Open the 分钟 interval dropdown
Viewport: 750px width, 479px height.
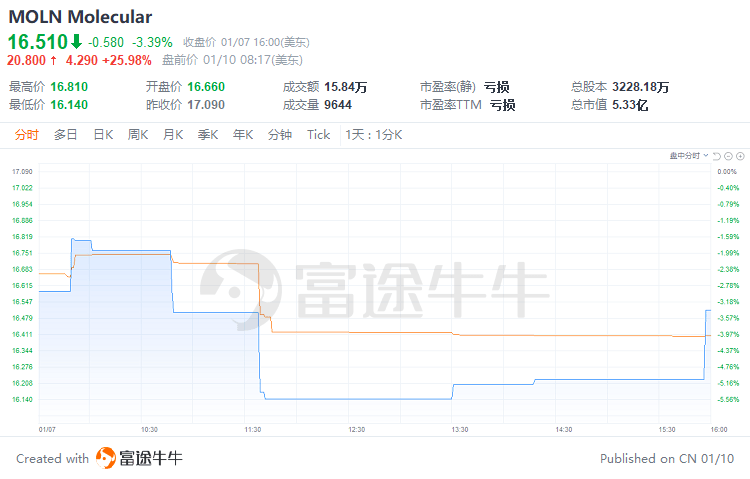tap(280, 135)
